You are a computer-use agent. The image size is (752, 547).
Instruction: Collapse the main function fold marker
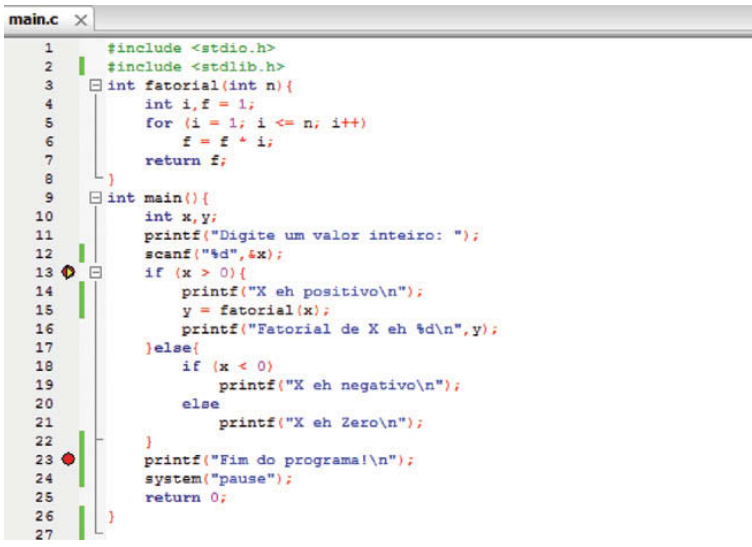coord(95,197)
